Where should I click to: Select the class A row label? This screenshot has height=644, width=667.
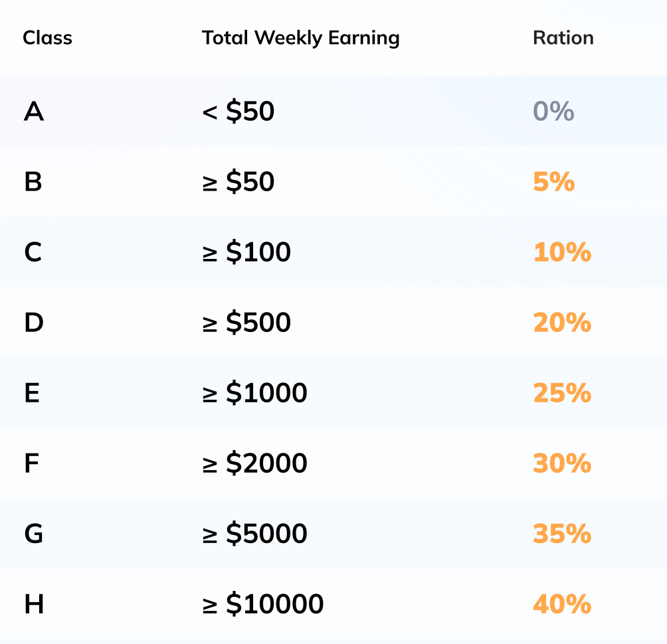[x=34, y=112]
